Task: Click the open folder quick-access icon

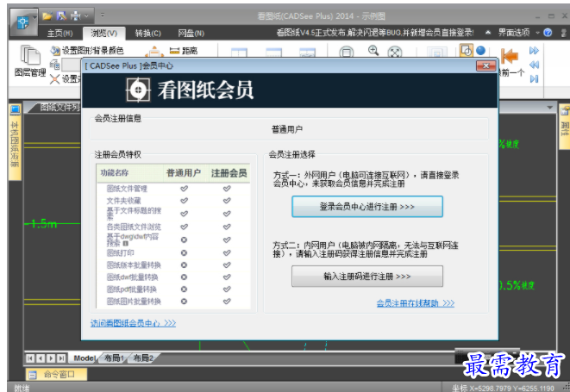Action: click(x=47, y=16)
